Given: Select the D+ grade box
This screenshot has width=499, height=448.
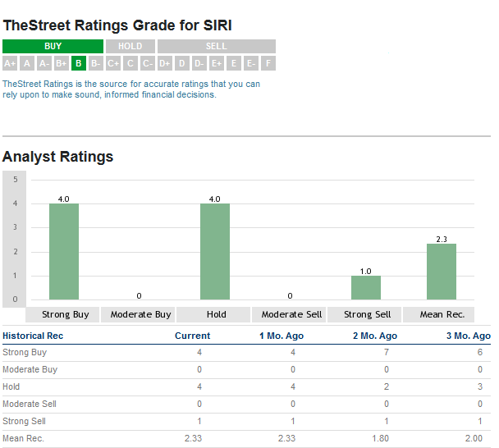Looking at the screenshot, I should [165, 63].
